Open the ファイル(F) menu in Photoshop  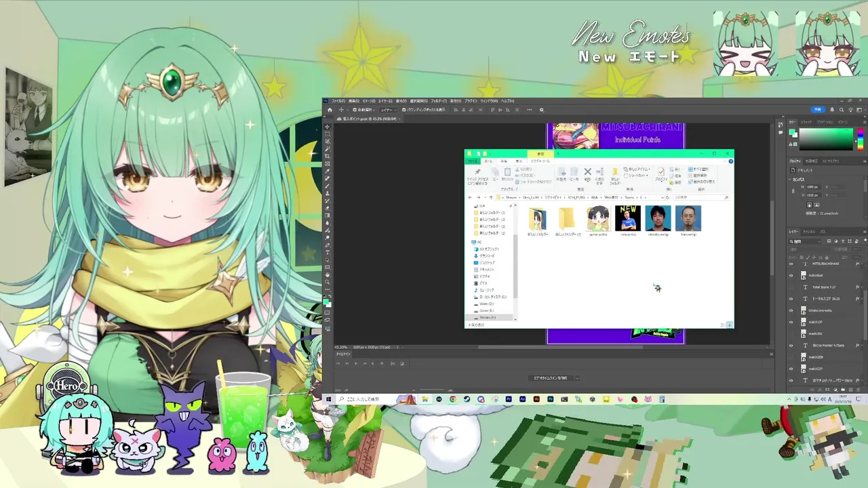click(338, 101)
